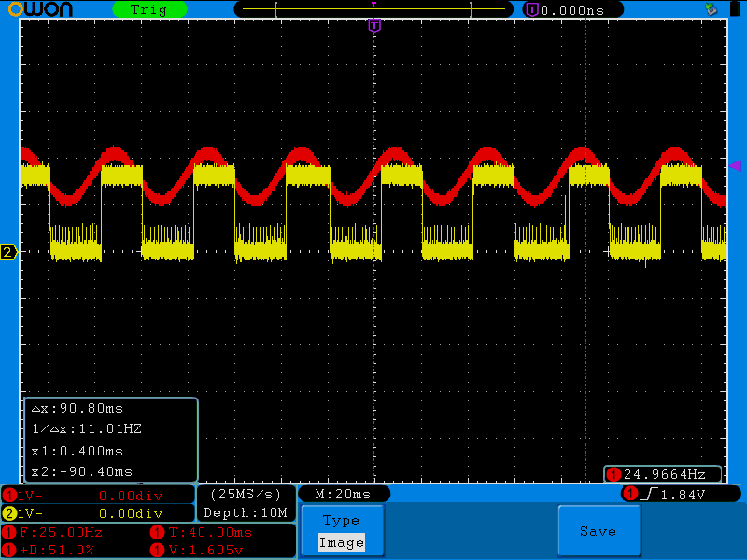Click the 24.9664Hz frequency counter
747x560 pixels.
663,474
